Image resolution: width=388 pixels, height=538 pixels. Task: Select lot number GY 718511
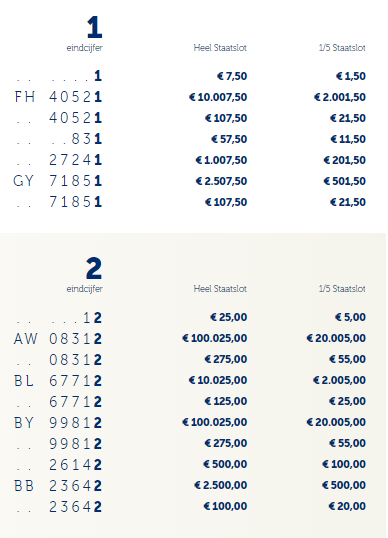coord(58,181)
